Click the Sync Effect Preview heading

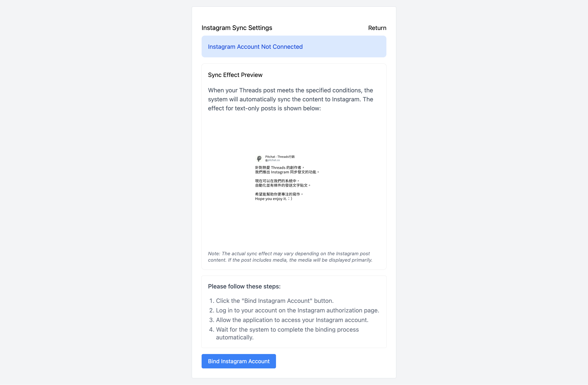[235, 75]
